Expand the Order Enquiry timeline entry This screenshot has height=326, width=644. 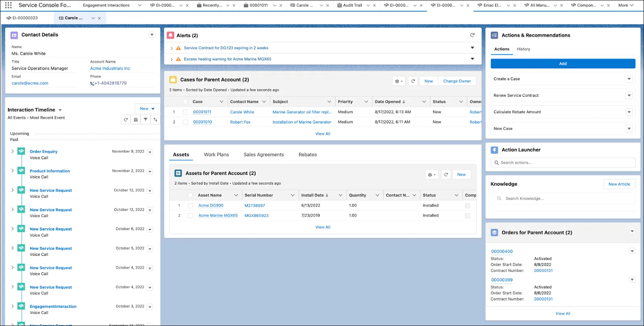coord(12,151)
